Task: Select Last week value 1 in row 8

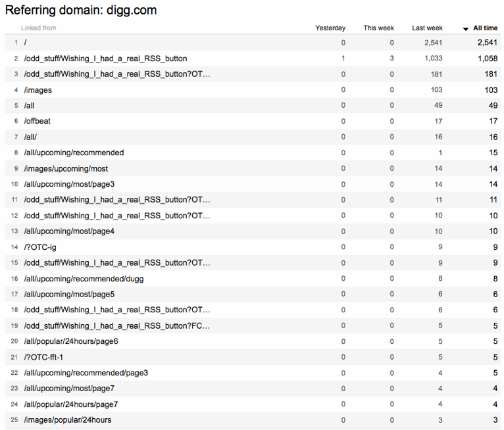Action: [x=440, y=153]
